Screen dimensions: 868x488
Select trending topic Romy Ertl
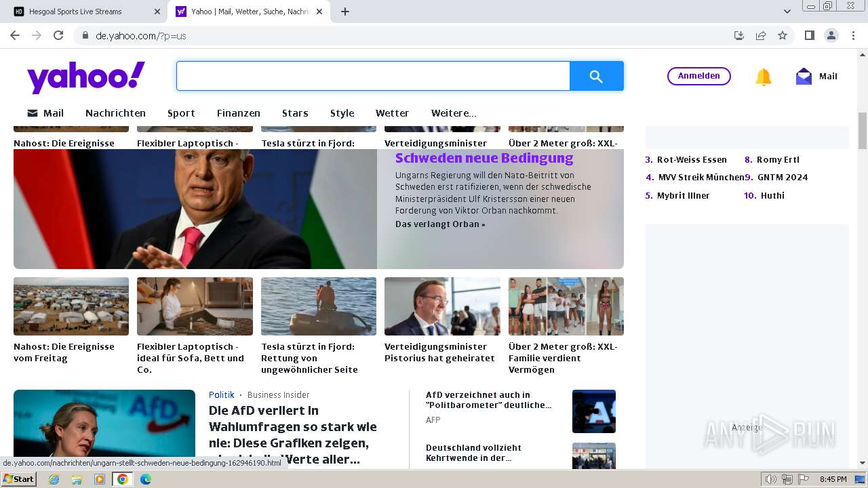pos(778,160)
